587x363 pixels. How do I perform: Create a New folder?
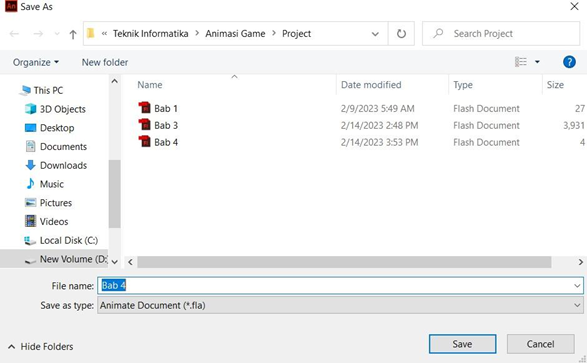click(105, 62)
